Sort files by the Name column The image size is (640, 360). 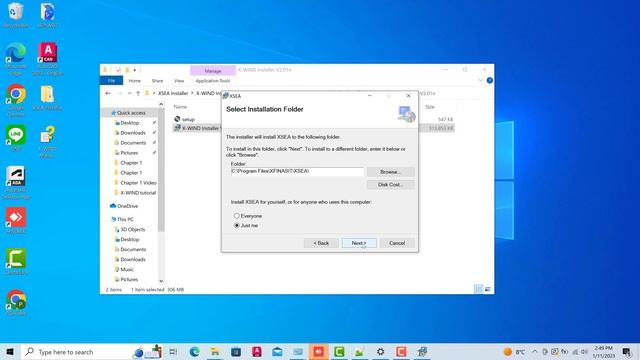tap(180, 107)
